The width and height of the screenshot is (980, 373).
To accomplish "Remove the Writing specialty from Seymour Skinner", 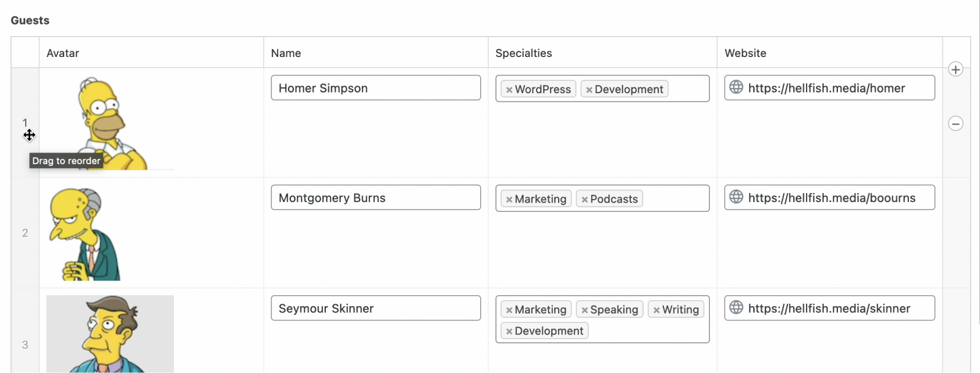I will pyautogui.click(x=656, y=309).
